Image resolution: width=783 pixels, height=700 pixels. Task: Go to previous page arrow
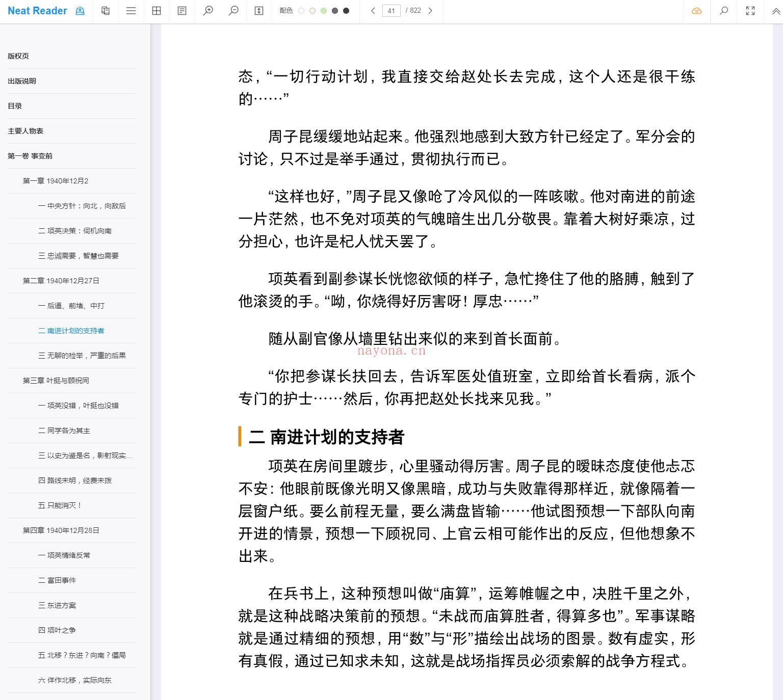tap(373, 11)
